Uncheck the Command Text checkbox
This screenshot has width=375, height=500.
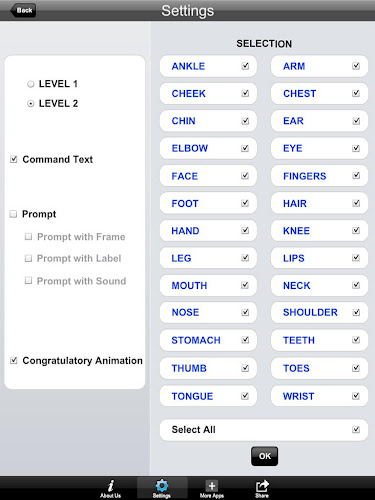pyautogui.click(x=14, y=159)
